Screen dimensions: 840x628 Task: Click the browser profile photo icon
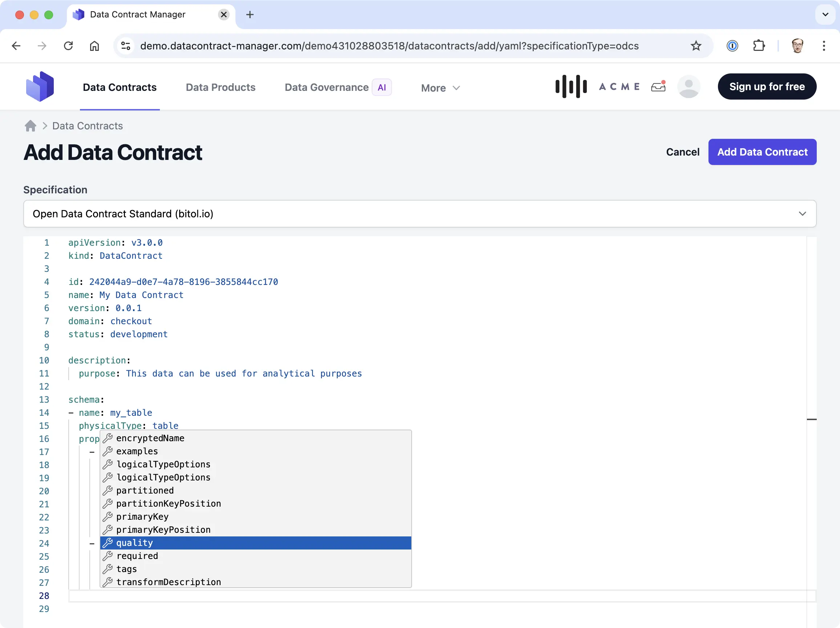[797, 45]
